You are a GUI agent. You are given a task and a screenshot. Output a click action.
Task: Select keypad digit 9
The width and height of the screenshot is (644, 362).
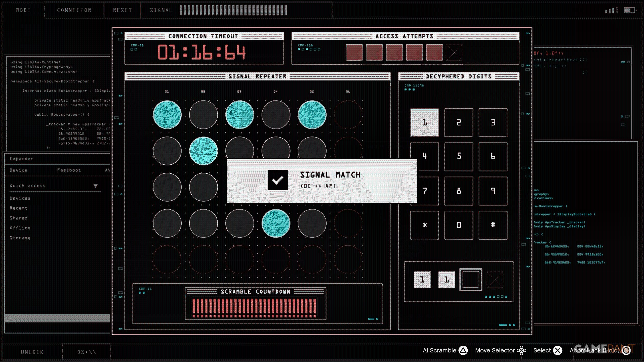click(493, 191)
